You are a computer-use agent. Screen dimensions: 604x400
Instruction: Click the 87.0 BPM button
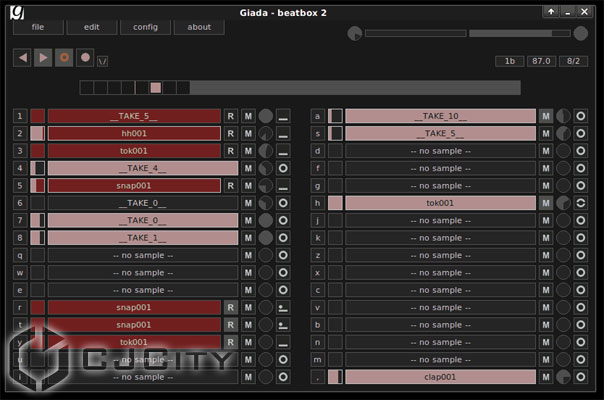click(x=542, y=61)
